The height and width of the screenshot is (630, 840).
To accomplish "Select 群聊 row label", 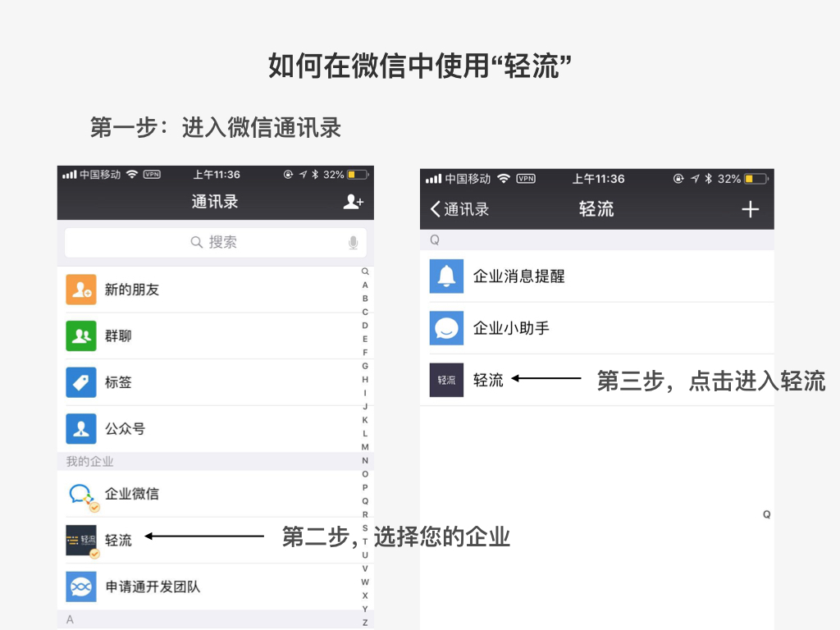I will pos(118,336).
